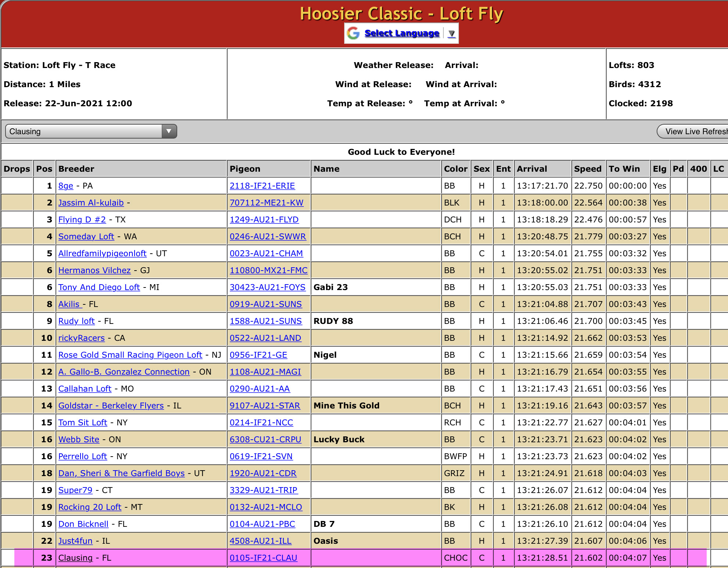Click the Google logo icon
Viewport: 728px width, 568px height.
pos(353,33)
